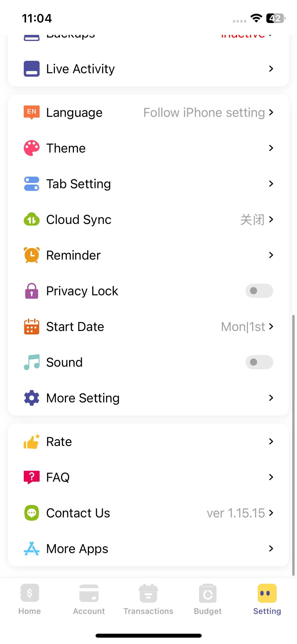Screen dimensions: 297x644
Task: Tap the pink FAQ question mark icon
Action: tap(32, 477)
